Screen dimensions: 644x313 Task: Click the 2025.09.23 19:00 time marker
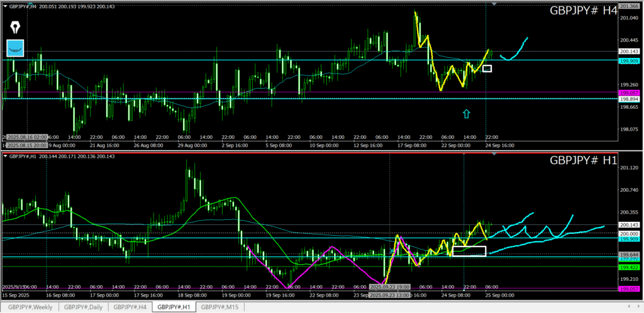[x=389, y=286]
